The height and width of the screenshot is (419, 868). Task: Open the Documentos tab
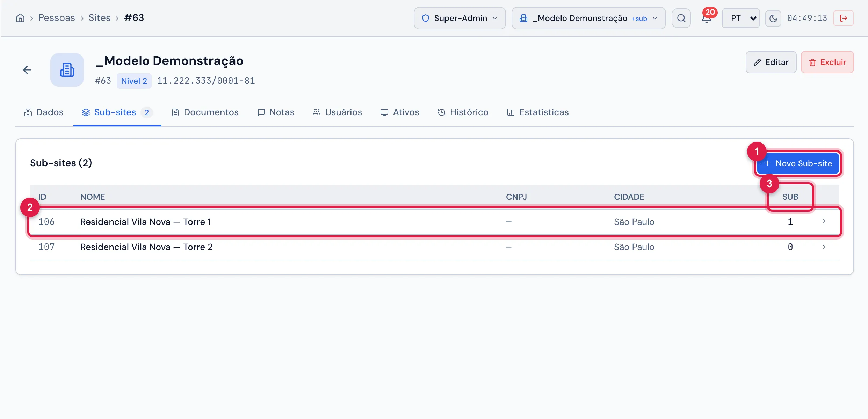(x=205, y=112)
